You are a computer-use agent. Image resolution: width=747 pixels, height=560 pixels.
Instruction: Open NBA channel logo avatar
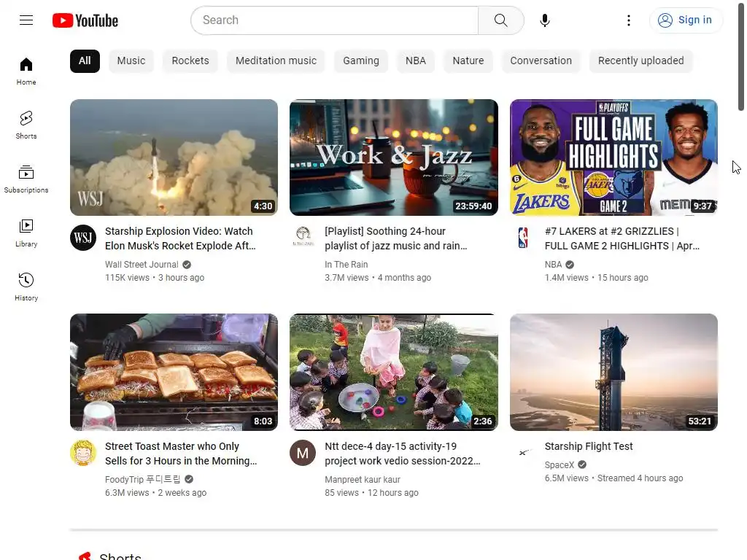click(x=523, y=238)
